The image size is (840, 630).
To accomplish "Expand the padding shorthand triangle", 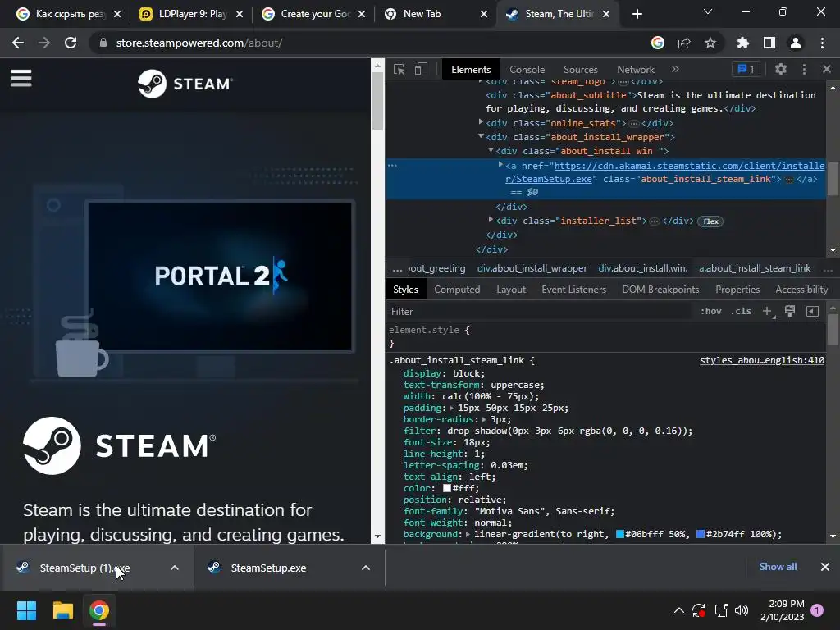I will pyautogui.click(x=451, y=408).
